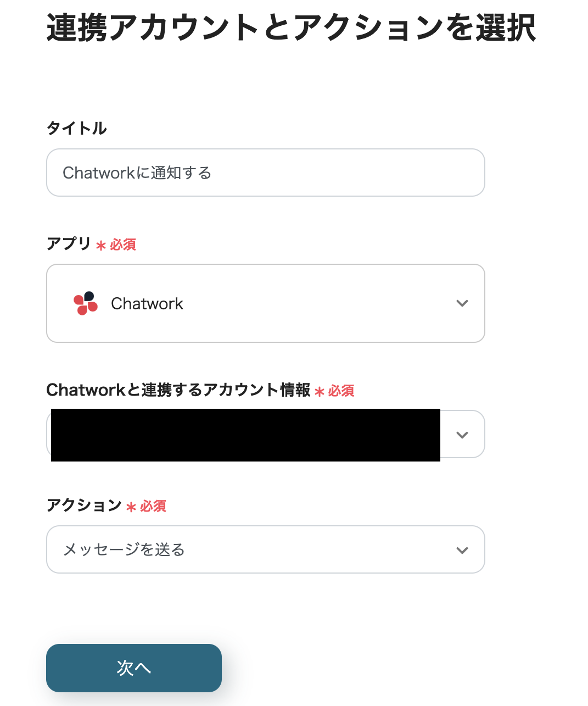Click the タイトル field label

[x=76, y=129]
